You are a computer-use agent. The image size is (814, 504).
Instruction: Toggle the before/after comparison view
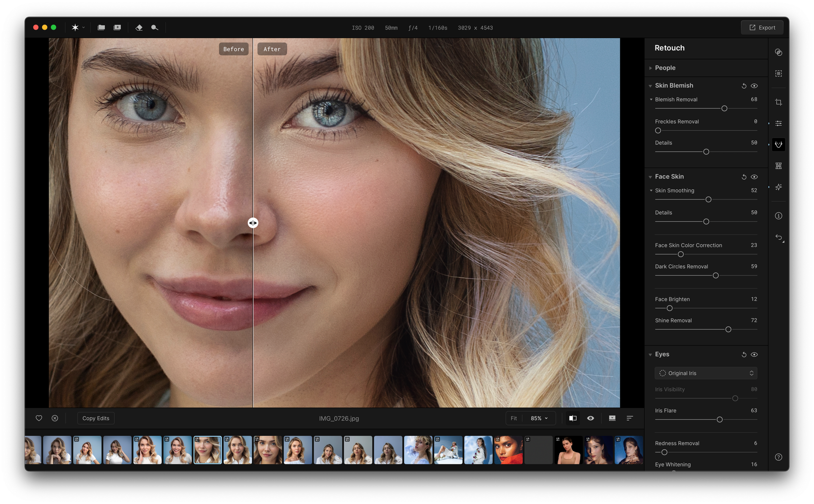click(x=572, y=418)
